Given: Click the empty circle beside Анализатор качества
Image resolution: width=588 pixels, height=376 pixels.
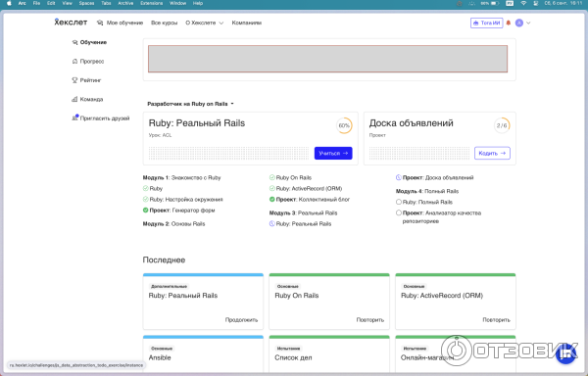Looking at the screenshot, I should pyautogui.click(x=398, y=212).
